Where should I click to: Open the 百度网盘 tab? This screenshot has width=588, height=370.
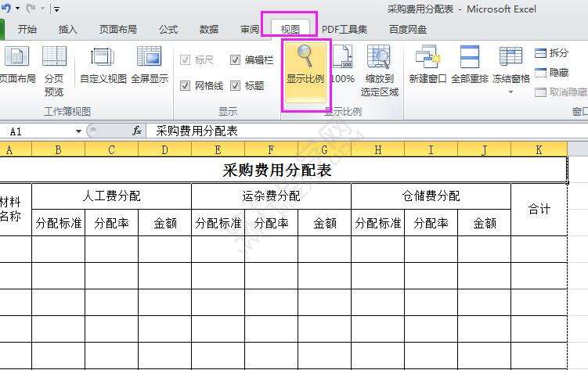tap(408, 29)
